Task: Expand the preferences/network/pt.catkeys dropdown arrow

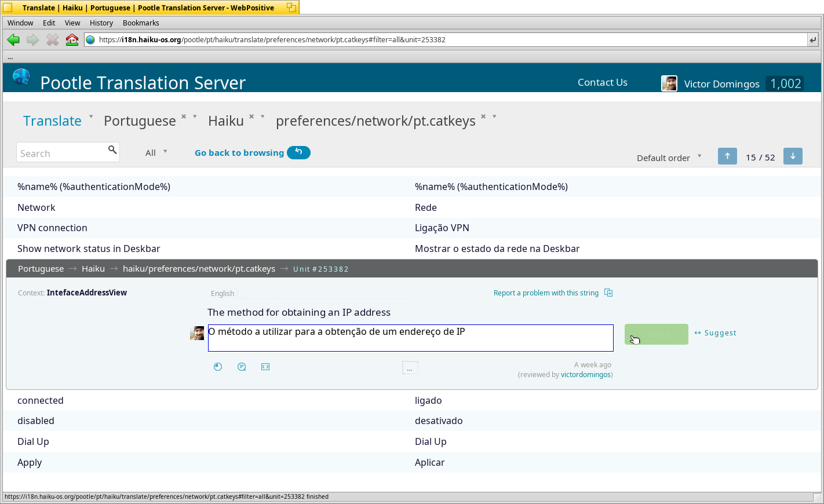Action: point(494,116)
